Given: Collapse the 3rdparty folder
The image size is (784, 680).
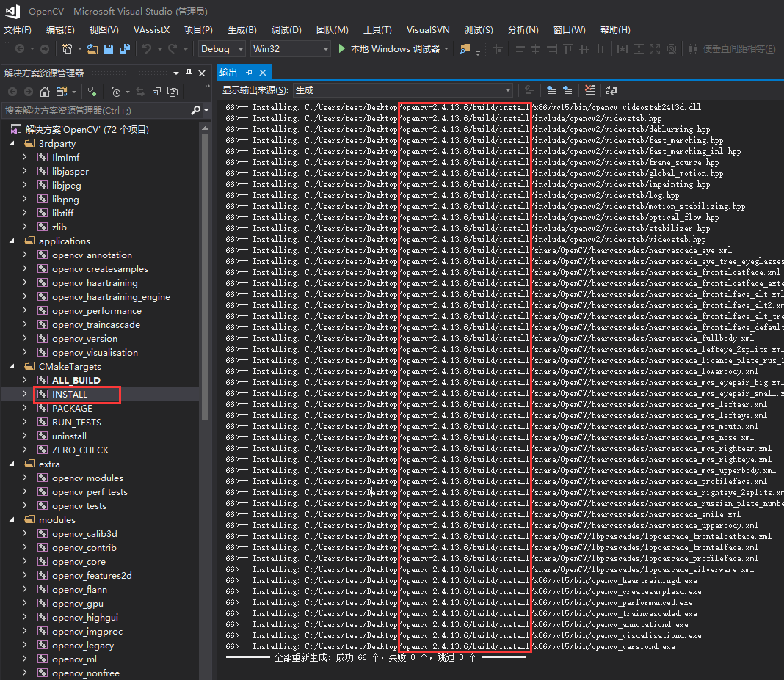Looking at the screenshot, I should (12, 143).
